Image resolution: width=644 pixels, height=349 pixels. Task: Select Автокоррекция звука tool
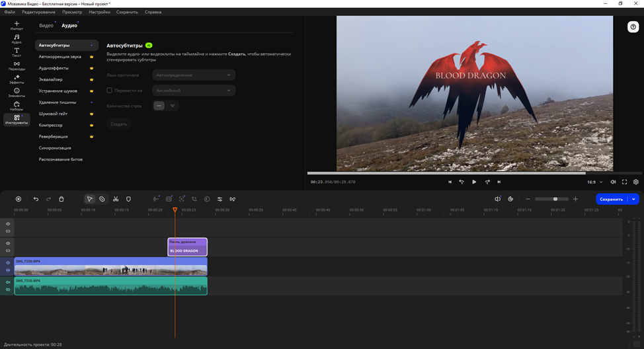click(66, 57)
